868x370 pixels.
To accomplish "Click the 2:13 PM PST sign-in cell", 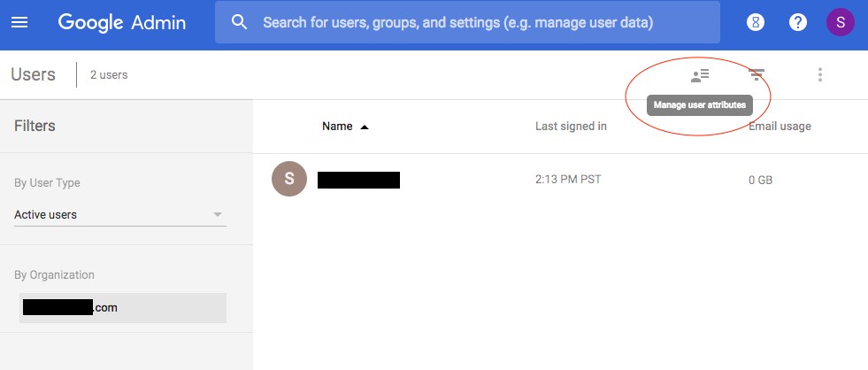I will tap(568, 180).
